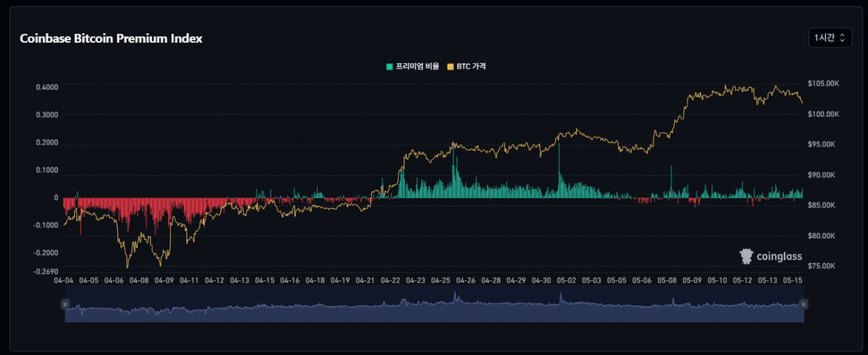868x355 pixels.
Task: Click the Coinbase Bitcoin Premium Index title
Action: tap(111, 39)
